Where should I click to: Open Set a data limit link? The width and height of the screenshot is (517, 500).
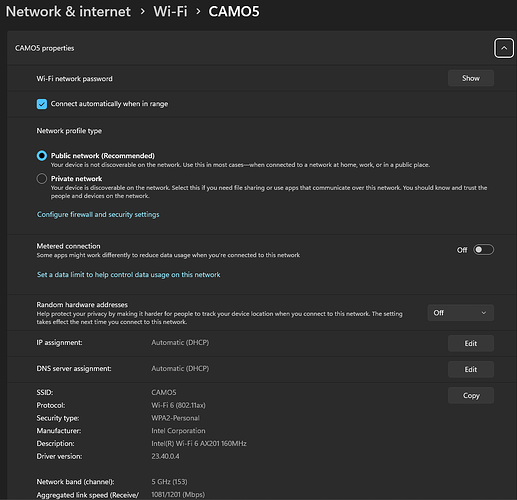[x=128, y=275]
